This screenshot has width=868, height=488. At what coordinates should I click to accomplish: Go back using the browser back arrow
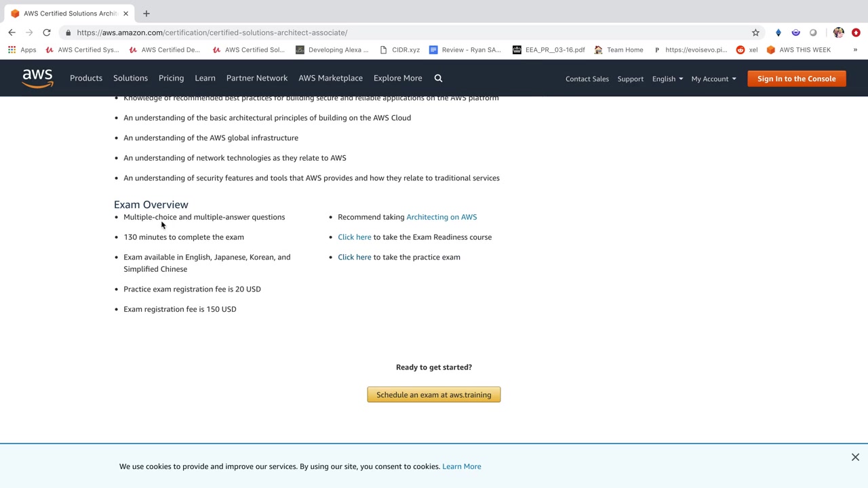(12, 33)
